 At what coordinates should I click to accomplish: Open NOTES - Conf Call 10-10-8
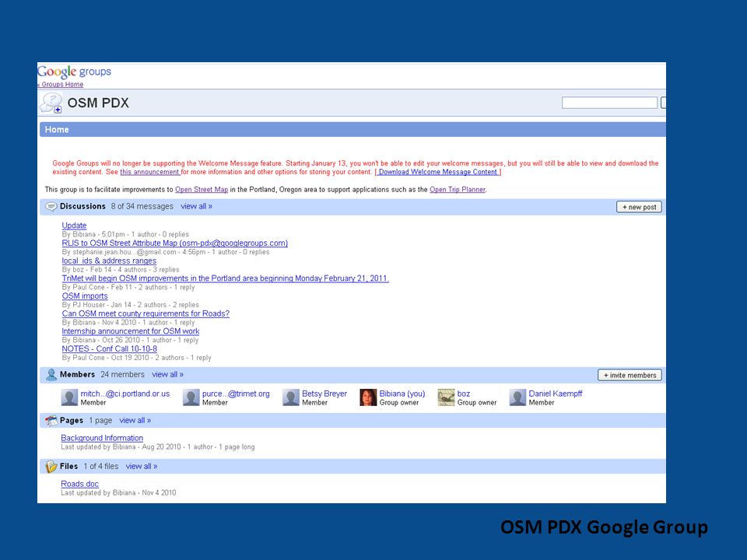(110, 348)
